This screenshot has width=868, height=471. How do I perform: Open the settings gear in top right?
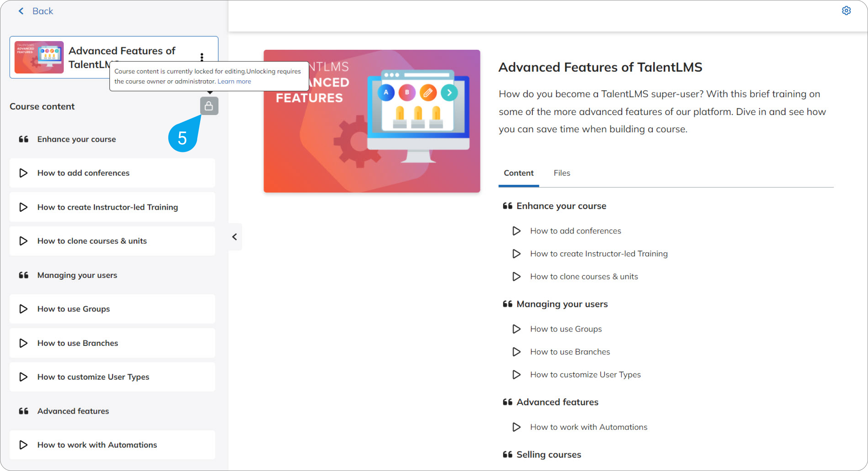point(847,11)
